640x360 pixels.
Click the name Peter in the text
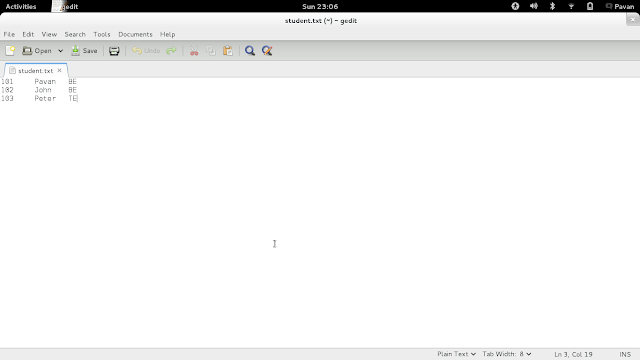point(45,98)
